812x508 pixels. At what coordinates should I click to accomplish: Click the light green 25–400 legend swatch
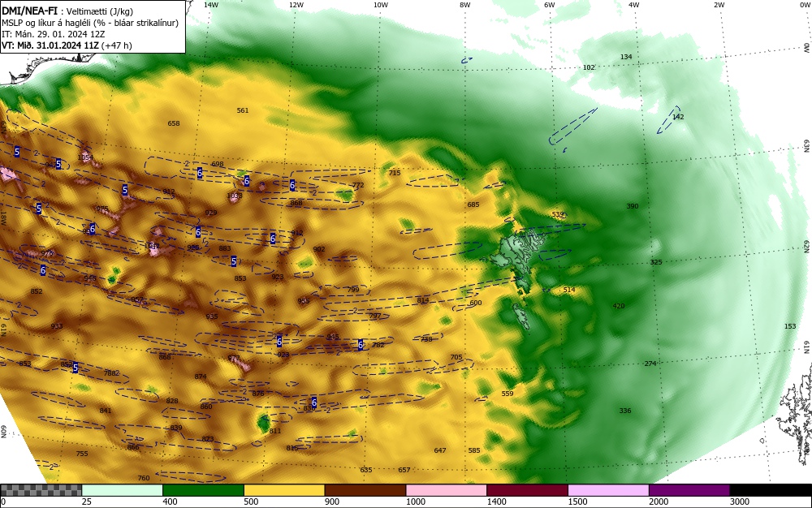[123, 490]
